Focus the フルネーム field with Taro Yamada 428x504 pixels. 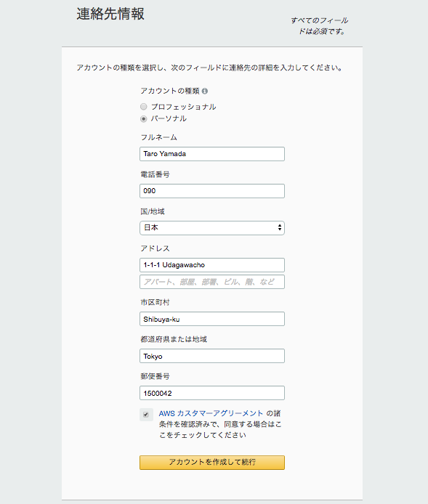212,154
